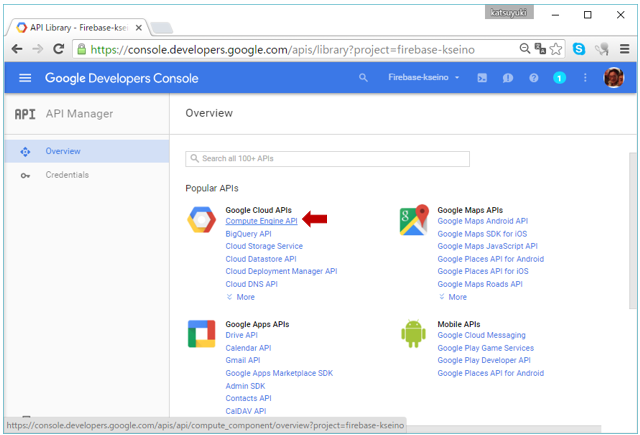
Task: Click the browser forward arrow
Action: click(x=38, y=49)
